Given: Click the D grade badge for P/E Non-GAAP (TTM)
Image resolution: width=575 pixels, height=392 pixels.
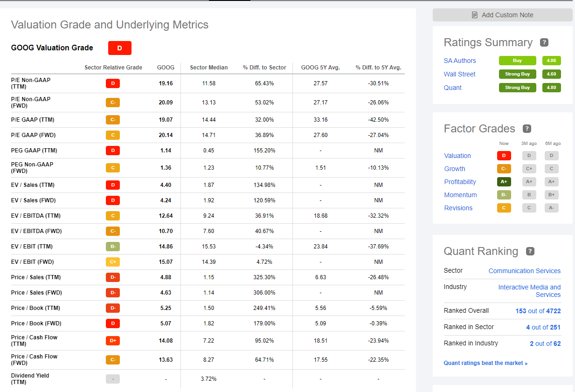Looking at the screenshot, I should [x=113, y=83].
